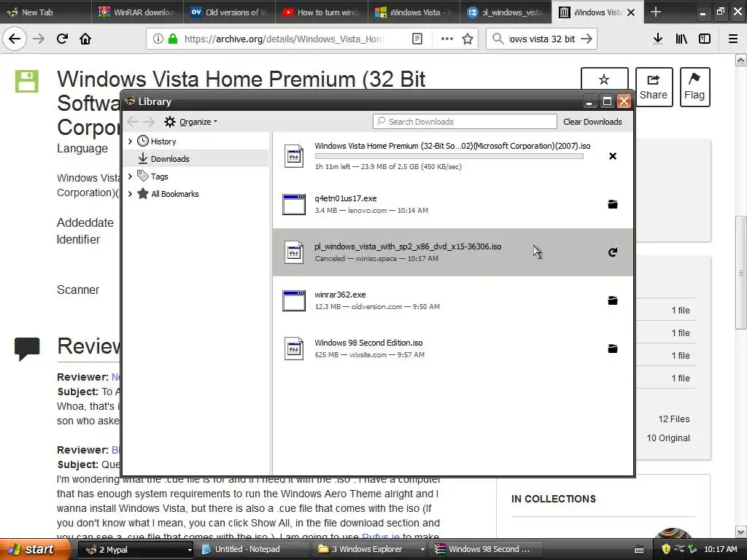Open the browser hamburger menu
The image size is (747, 560).
[x=733, y=39]
